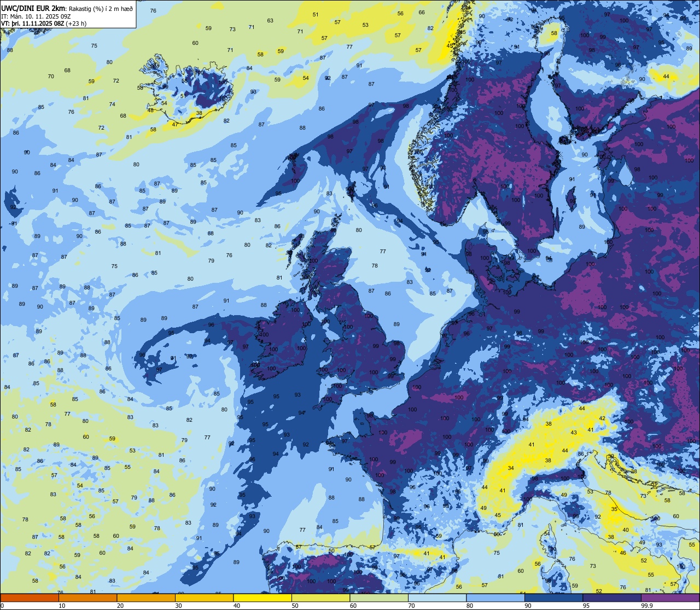Click the '50' legend tick label
The image size is (700, 610).
(x=295, y=605)
